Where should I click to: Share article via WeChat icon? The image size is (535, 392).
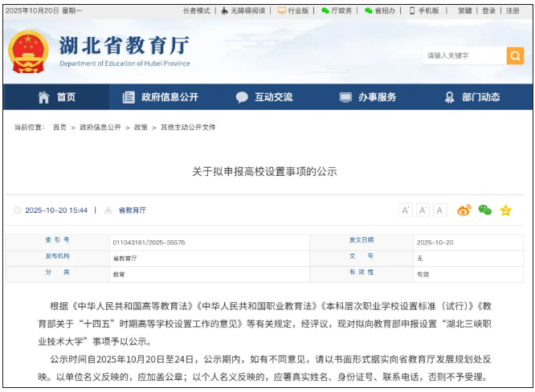click(484, 210)
